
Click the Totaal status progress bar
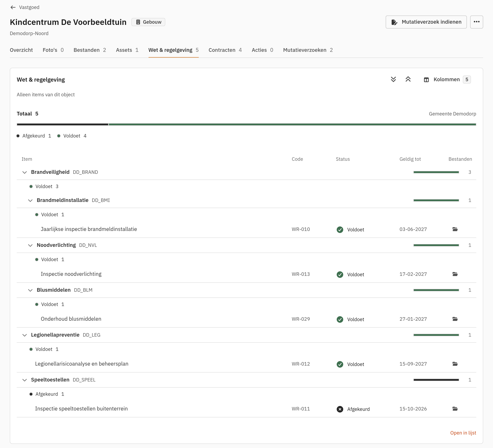pyautogui.click(x=246, y=124)
